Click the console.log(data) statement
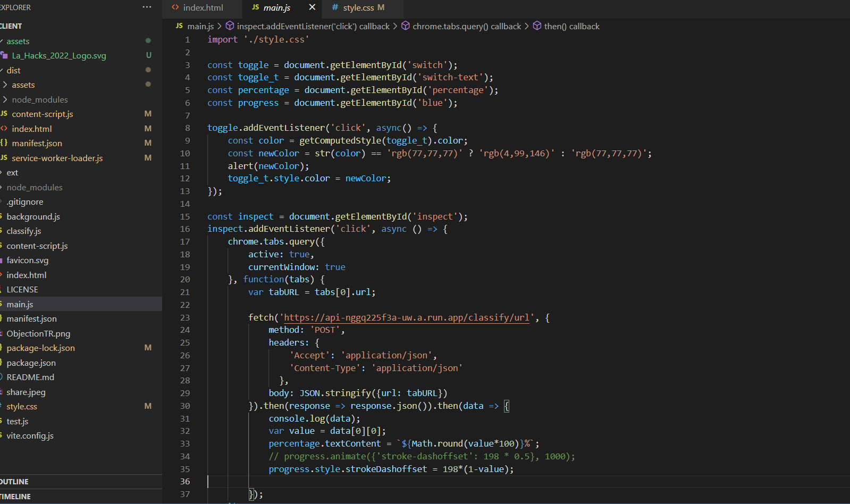The image size is (850, 504). pos(314,418)
